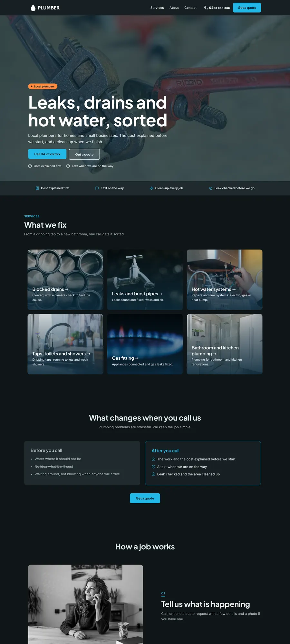
Task: Open the About menu item
Action: click(174, 8)
